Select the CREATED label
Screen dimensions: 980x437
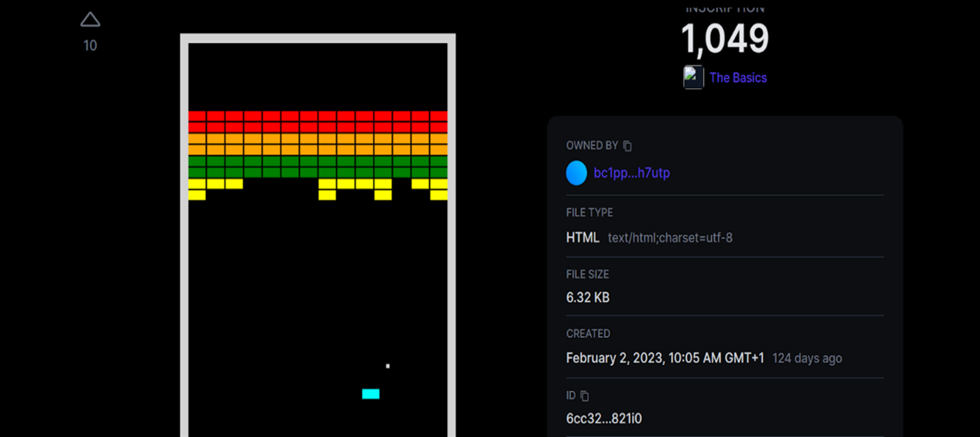(588, 334)
